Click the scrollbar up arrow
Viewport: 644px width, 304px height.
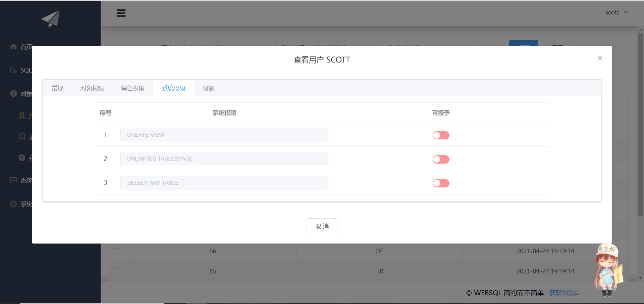641,30
